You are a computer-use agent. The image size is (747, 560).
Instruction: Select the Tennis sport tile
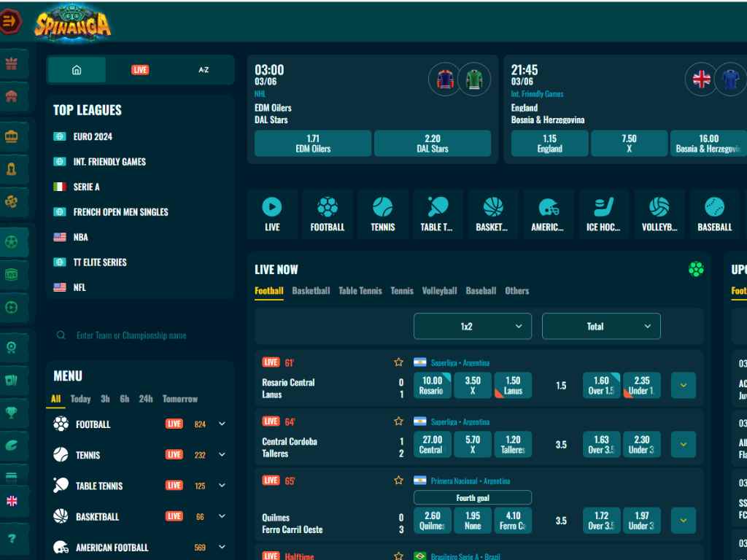[382, 214]
